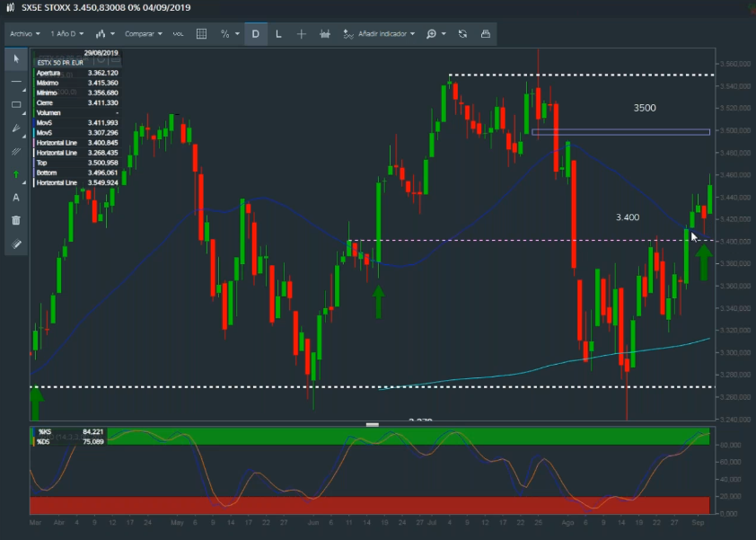The width and height of the screenshot is (756, 540).
Task: Expand the fan tool submenu triangle
Action: 23,137
